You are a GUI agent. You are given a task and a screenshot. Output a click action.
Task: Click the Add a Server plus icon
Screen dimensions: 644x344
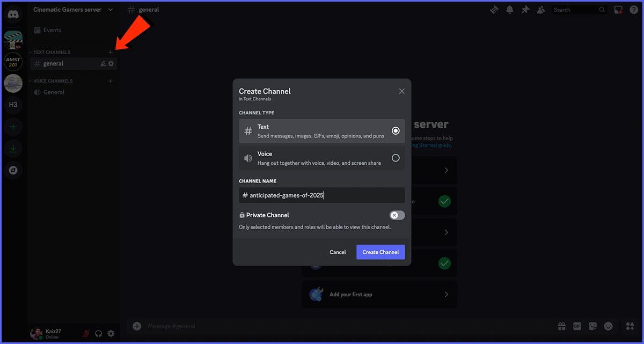tap(13, 127)
